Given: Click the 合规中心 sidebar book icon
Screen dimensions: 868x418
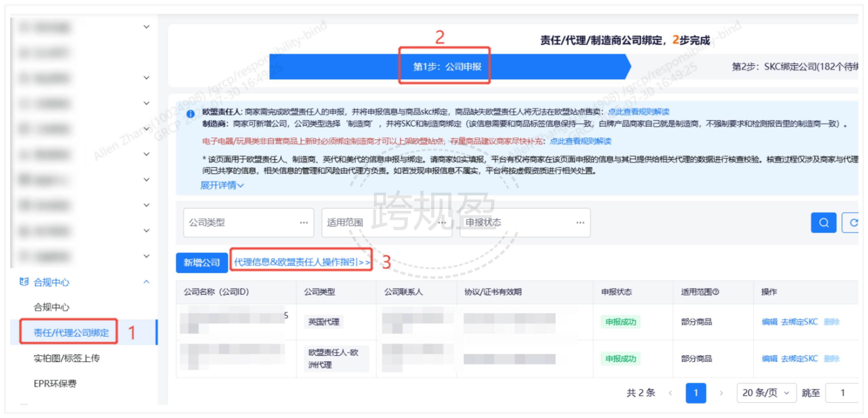Looking at the screenshot, I should tap(24, 281).
